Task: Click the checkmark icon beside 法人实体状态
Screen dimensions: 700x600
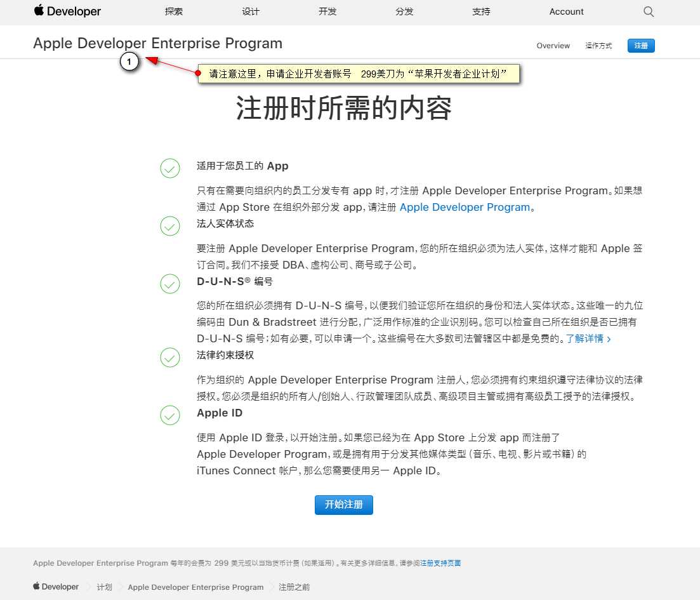Action: click(170, 226)
